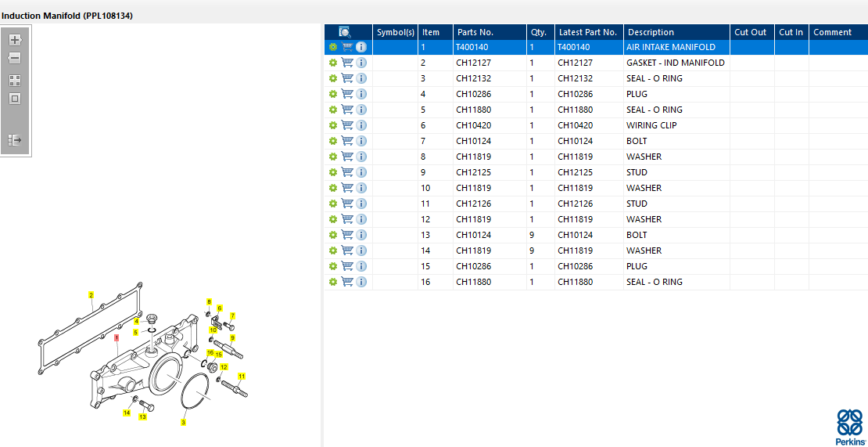This screenshot has height=447, width=868.
Task: Select GASKET - IND MANIFOLD description
Action: [x=676, y=63]
